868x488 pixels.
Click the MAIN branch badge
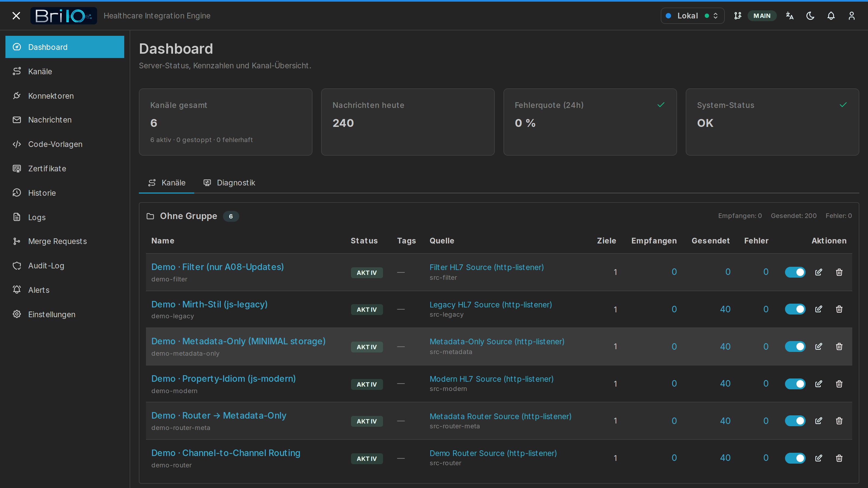tap(762, 16)
